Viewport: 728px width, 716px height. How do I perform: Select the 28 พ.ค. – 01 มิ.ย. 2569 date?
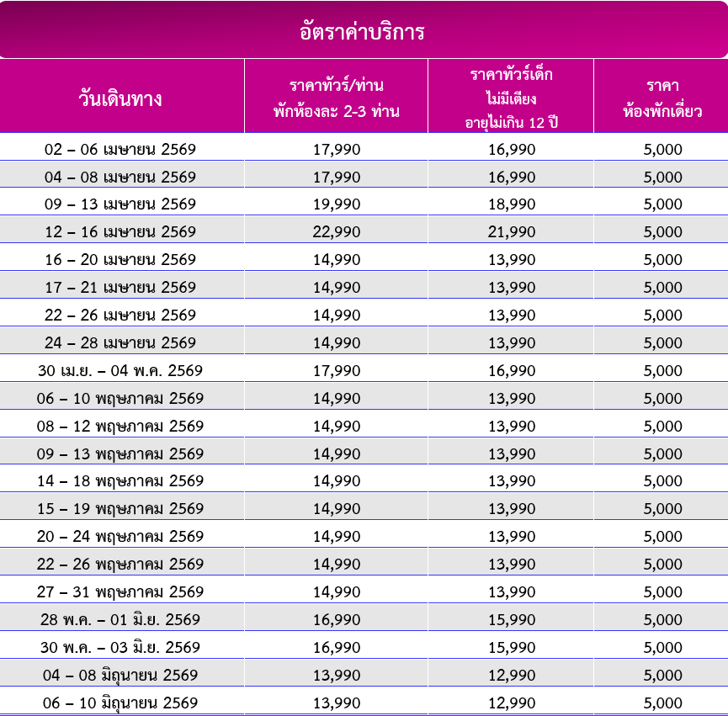point(120,620)
